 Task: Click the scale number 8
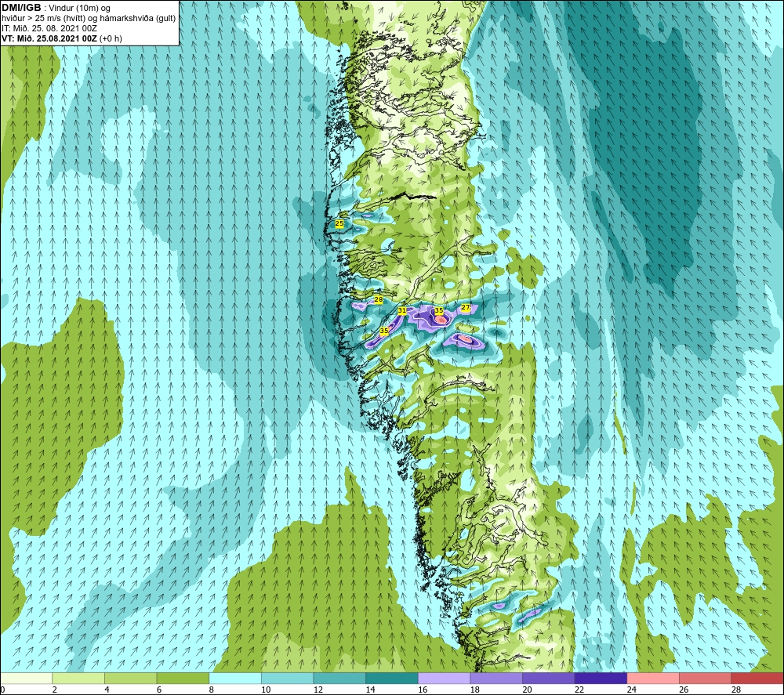click(x=212, y=690)
